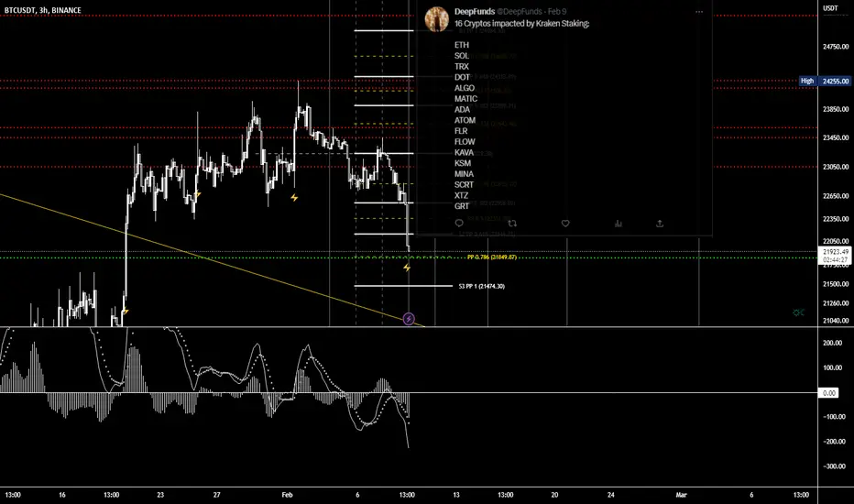This screenshot has height=504, width=854.
Task: Click the 21500.00 price axis label
Action: pos(836,284)
